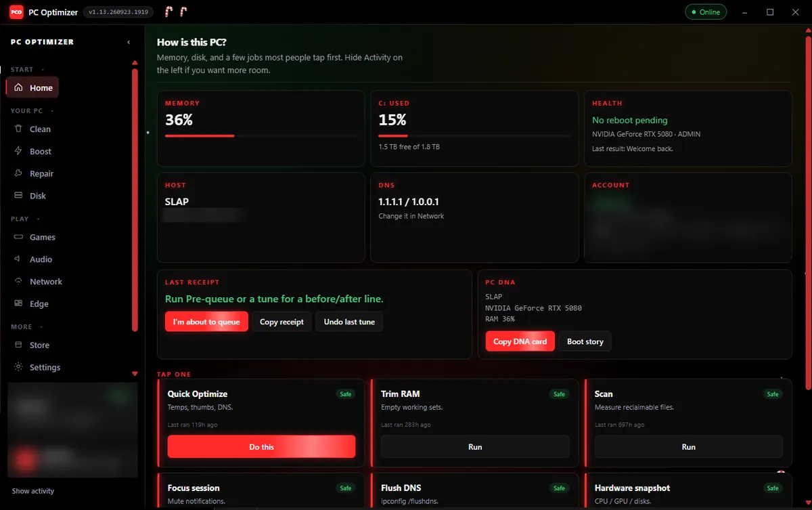Run the Scan task
This screenshot has width=812, height=510.
tap(688, 447)
